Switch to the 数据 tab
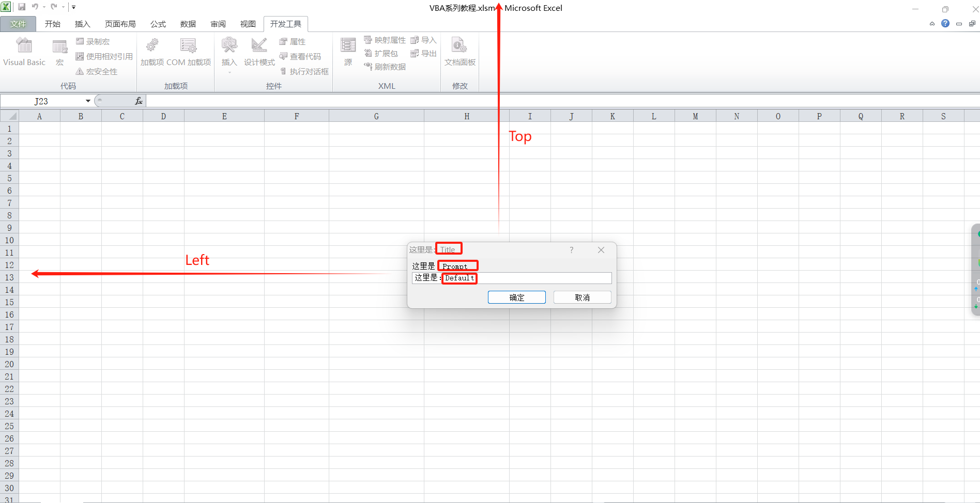The image size is (980, 503). pos(188,24)
